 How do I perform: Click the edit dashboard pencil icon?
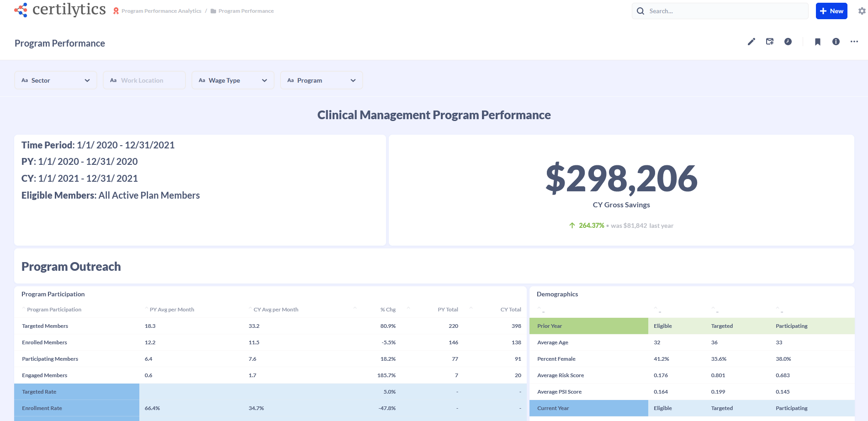click(751, 42)
